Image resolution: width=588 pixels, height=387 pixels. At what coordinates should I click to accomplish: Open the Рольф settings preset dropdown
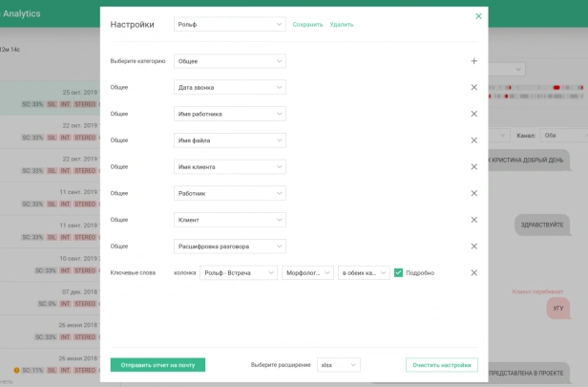tap(230, 25)
